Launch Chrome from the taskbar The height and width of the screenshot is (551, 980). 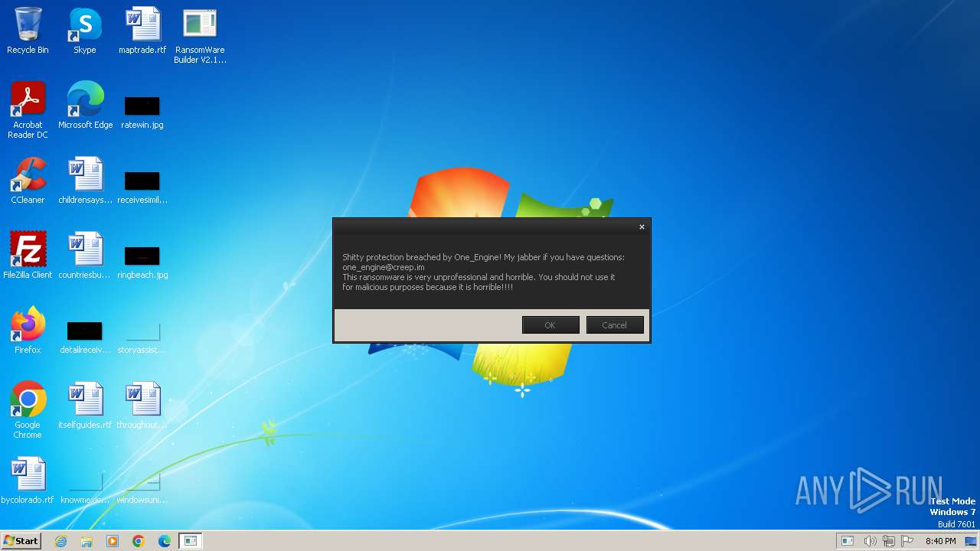pos(139,541)
